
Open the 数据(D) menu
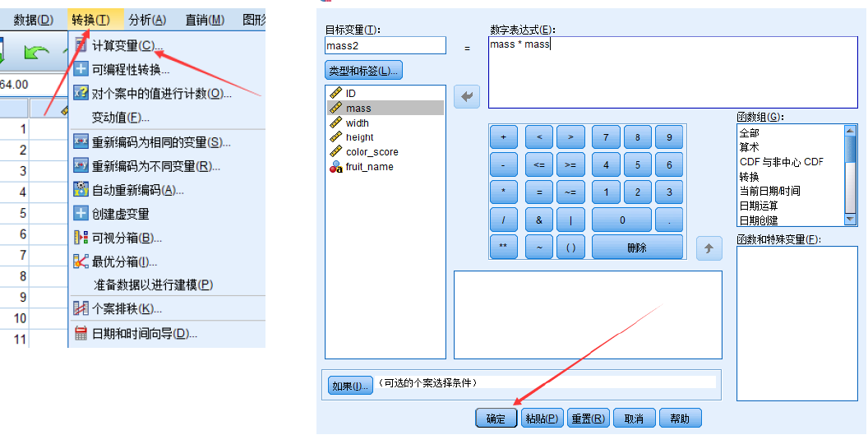(x=33, y=21)
